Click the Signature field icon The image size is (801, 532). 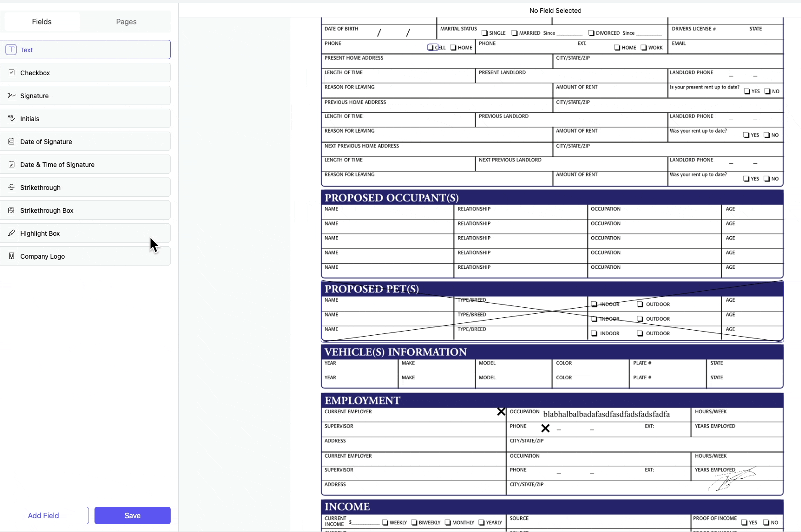[11, 95]
